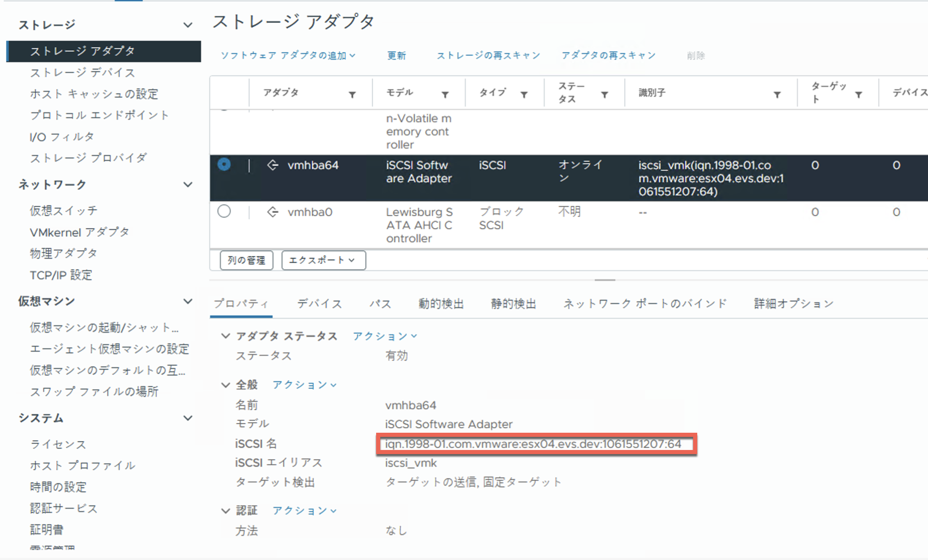The image size is (928, 560).
Task: Open the エクスポート dropdown button
Action: click(323, 260)
